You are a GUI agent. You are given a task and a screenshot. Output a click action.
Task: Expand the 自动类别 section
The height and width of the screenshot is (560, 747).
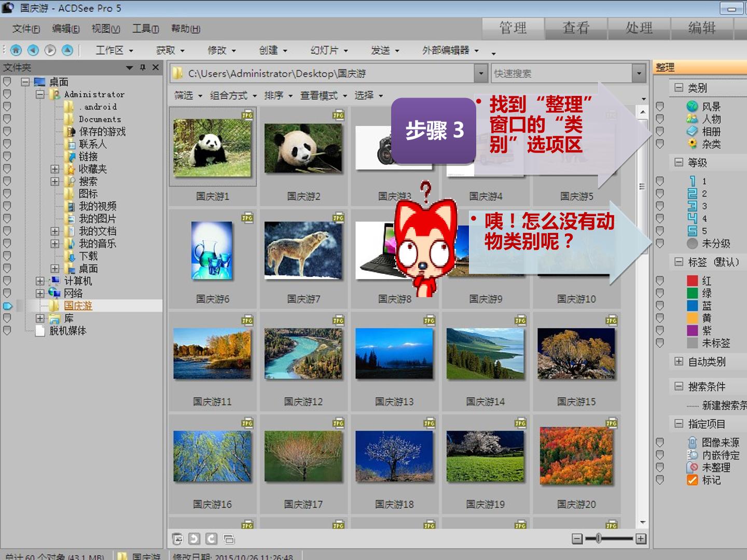coord(679,361)
